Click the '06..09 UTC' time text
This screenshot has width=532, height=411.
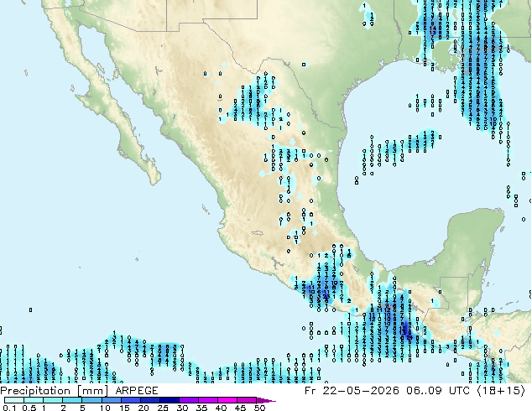click(438, 391)
